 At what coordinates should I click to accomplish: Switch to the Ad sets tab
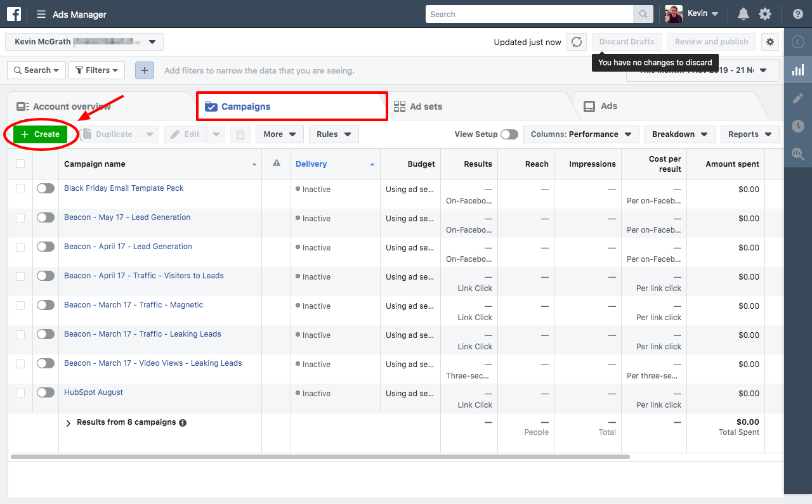(425, 107)
